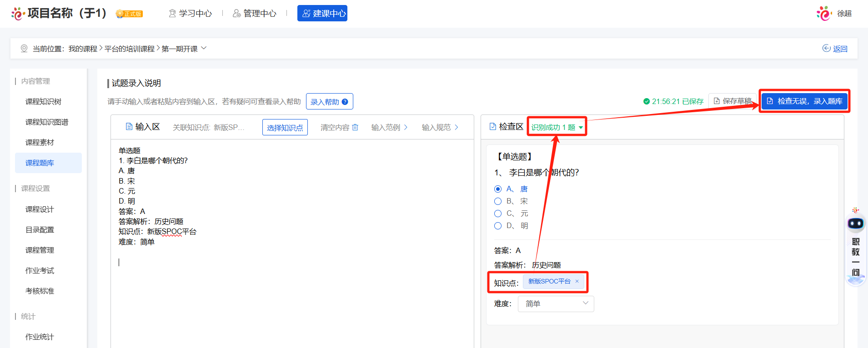Click the platform logo beside 项目名称
This screenshot has width=868, height=348.
pos(18,14)
